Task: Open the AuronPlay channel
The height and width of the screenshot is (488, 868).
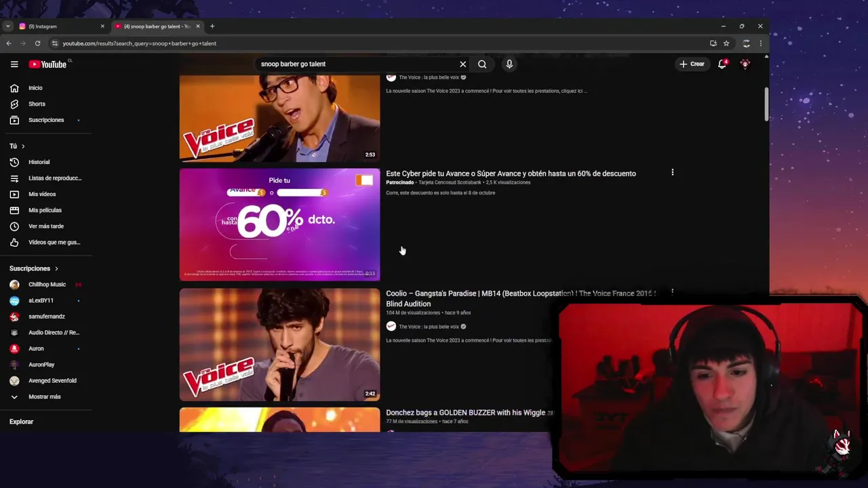Action: 41,365
